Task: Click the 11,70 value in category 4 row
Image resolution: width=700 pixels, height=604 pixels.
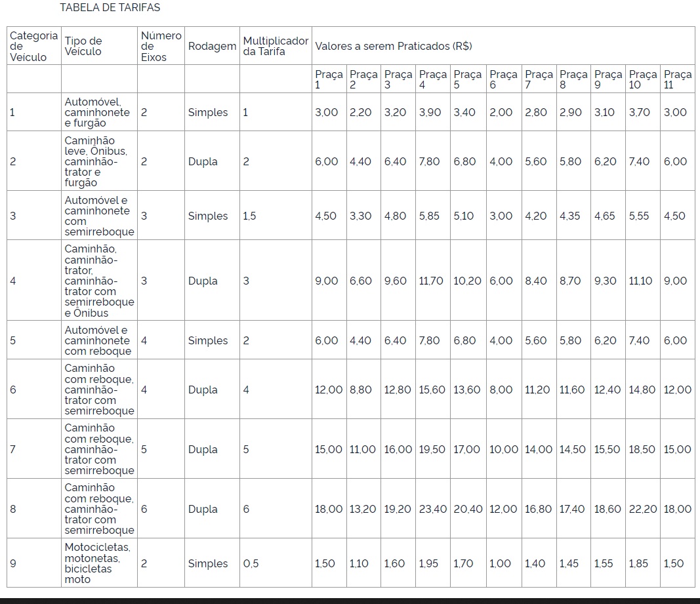Action: tap(431, 281)
